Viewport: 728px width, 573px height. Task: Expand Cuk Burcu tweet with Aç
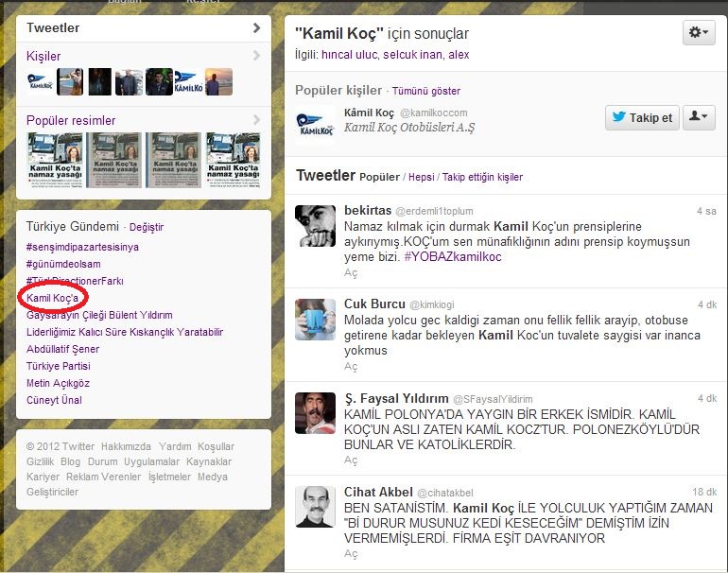point(351,366)
